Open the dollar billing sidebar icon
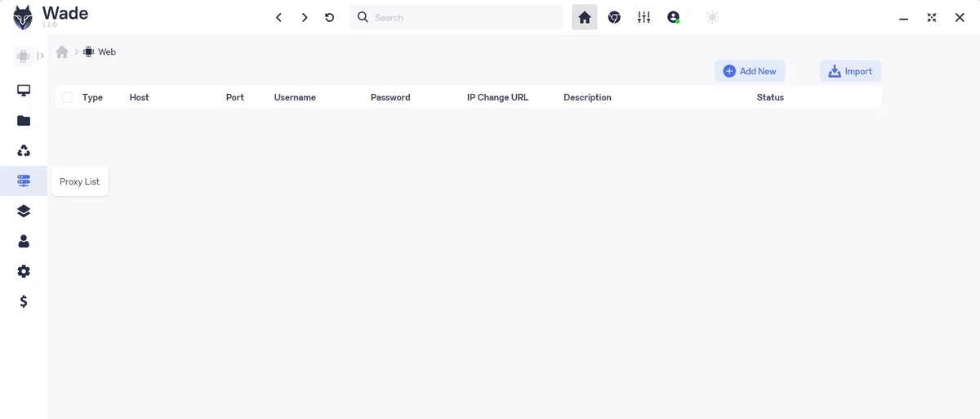The width and height of the screenshot is (980, 419). [x=24, y=301]
